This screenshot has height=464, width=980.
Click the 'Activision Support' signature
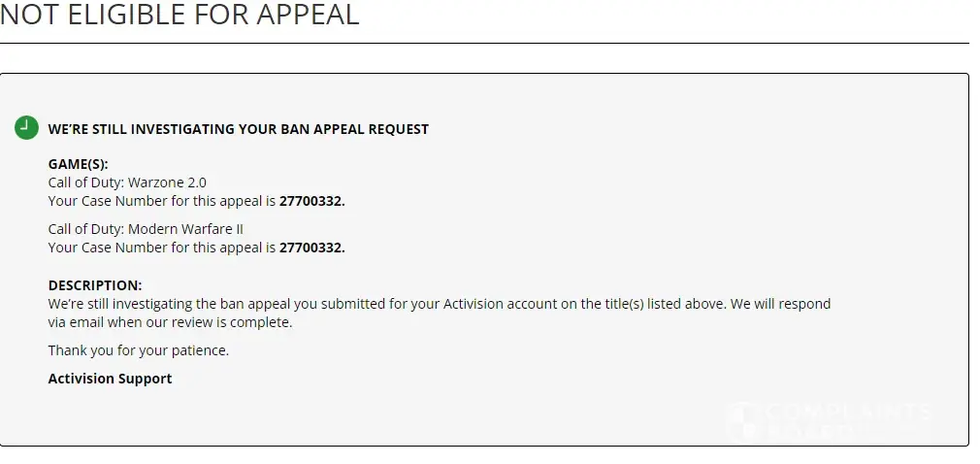click(110, 379)
